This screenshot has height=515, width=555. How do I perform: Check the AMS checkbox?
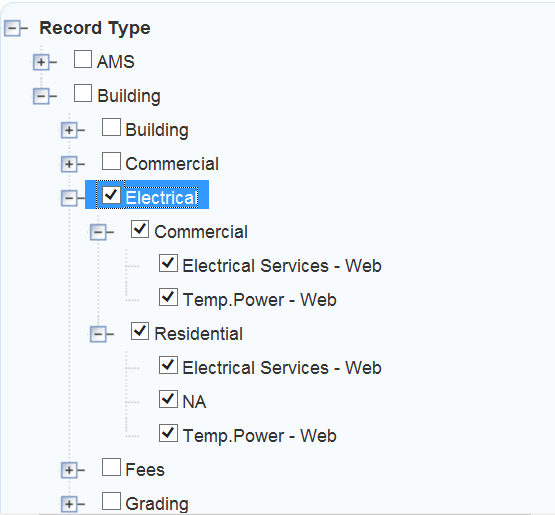pyautogui.click(x=83, y=59)
